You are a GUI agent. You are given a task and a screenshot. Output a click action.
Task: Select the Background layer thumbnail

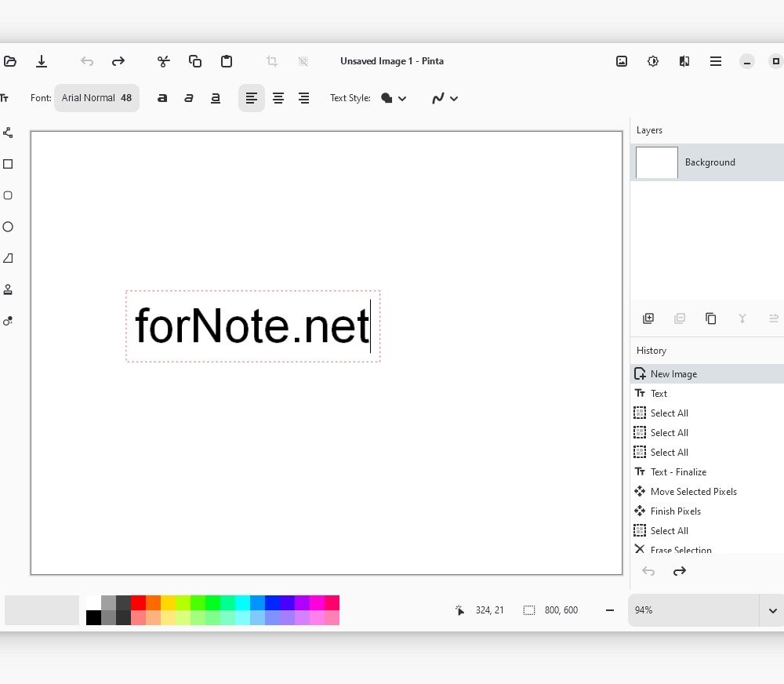pos(656,162)
